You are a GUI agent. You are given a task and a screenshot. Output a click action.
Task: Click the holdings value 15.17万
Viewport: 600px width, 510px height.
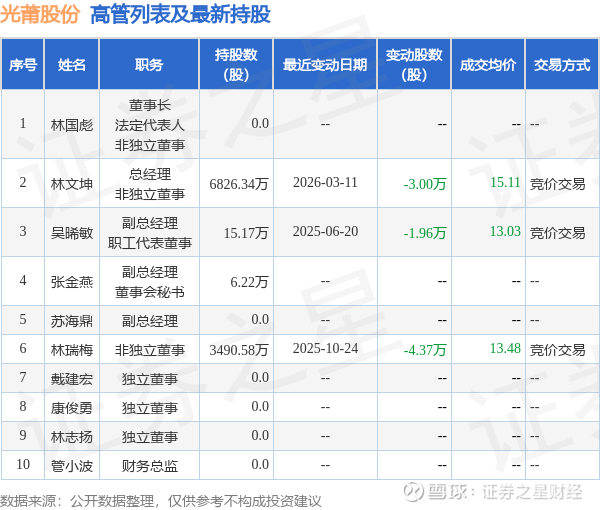click(246, 233)
